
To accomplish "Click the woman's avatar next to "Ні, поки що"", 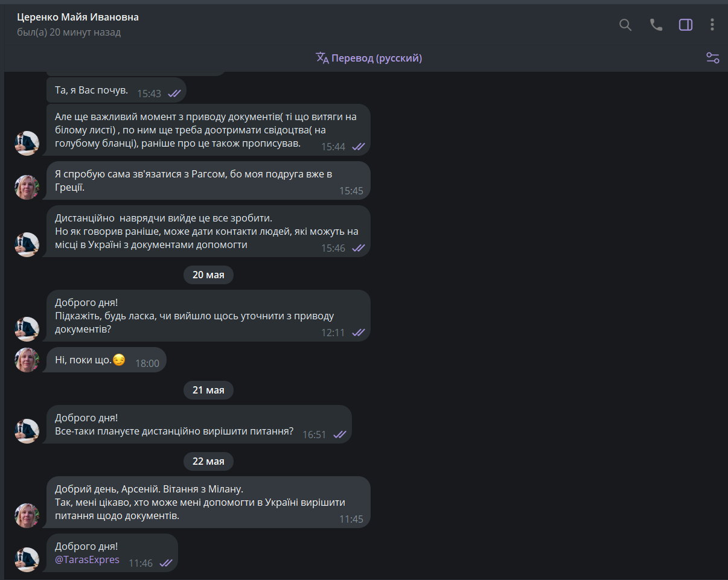I will click(27, 360).
